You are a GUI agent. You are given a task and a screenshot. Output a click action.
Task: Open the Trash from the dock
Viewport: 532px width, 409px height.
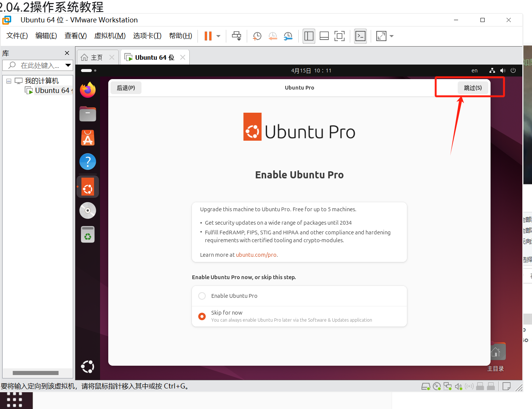pos(88,234)
